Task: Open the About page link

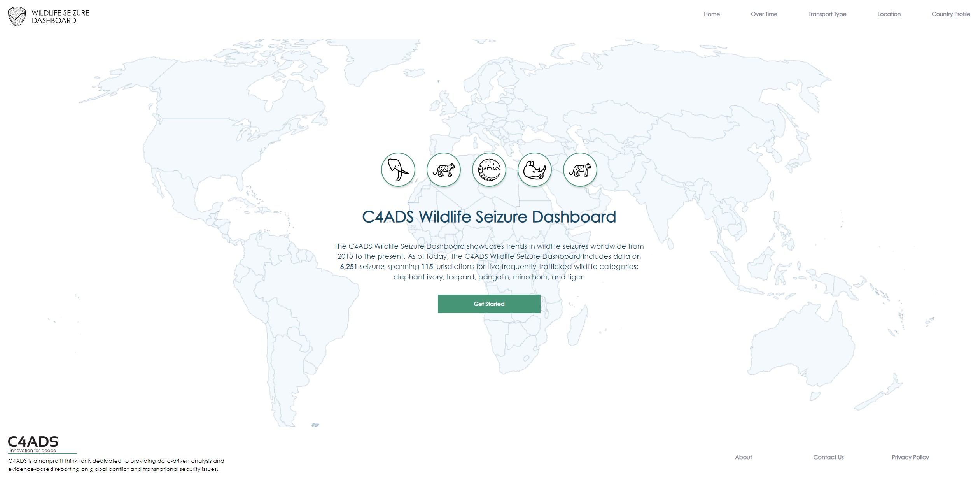Action: coord(743,457)
